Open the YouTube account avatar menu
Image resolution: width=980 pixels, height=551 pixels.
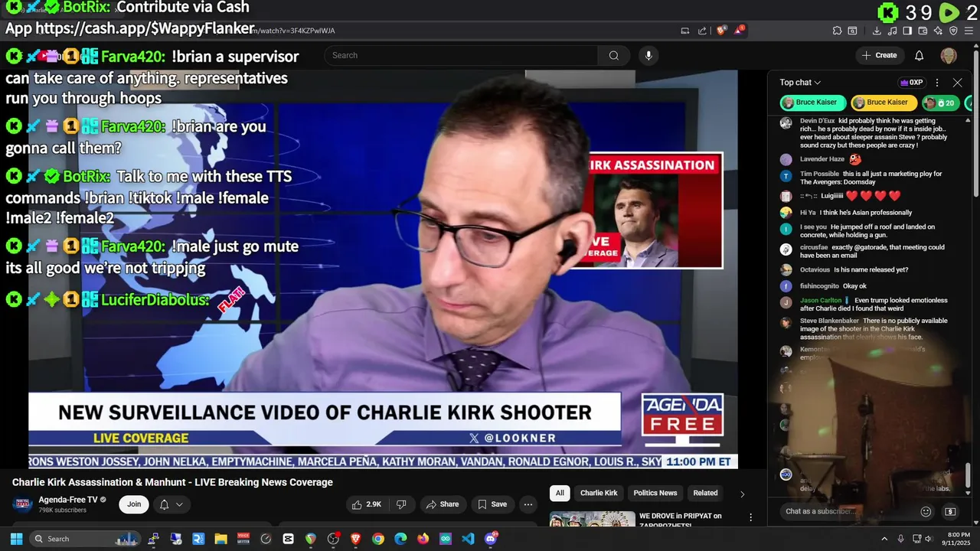pos(949,55)
